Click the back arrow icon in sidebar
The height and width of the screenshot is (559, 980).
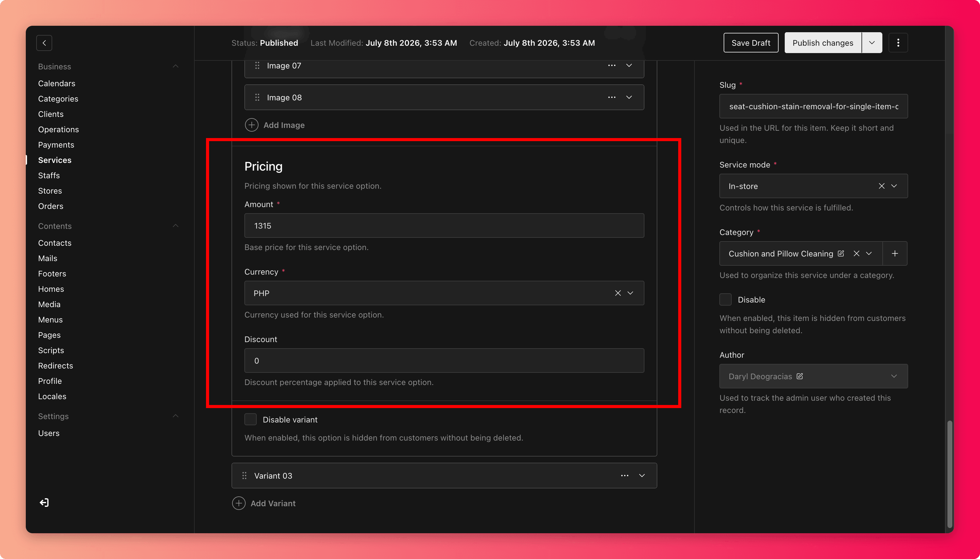click(44, 43)
